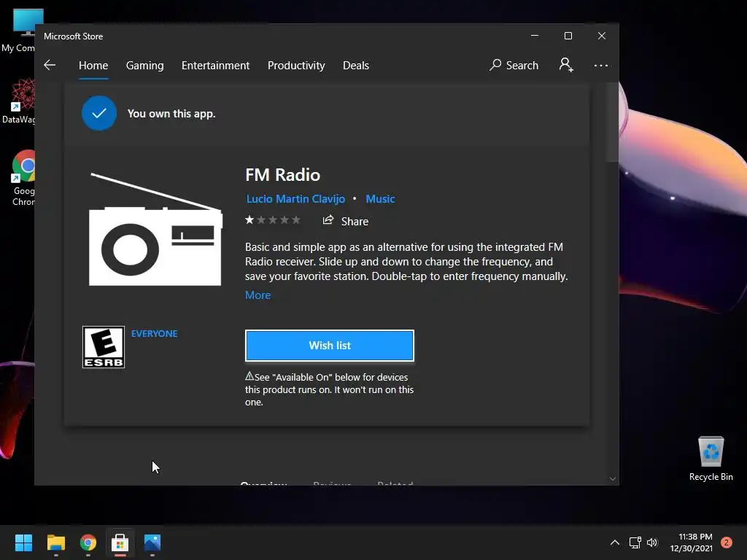Open the Windows Start menu
The width and height of the screenshot is (747, 560).
(x=23, y=542)
